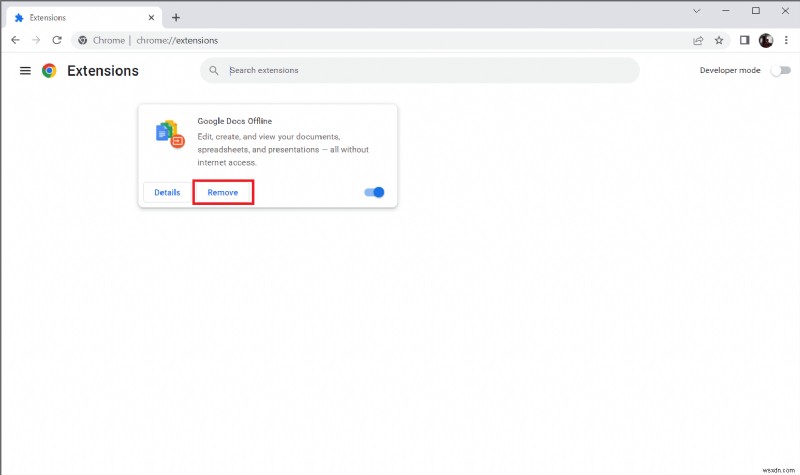800x475 pixels.
Task: Click the Extensions page heading
Action: (103, 70)
